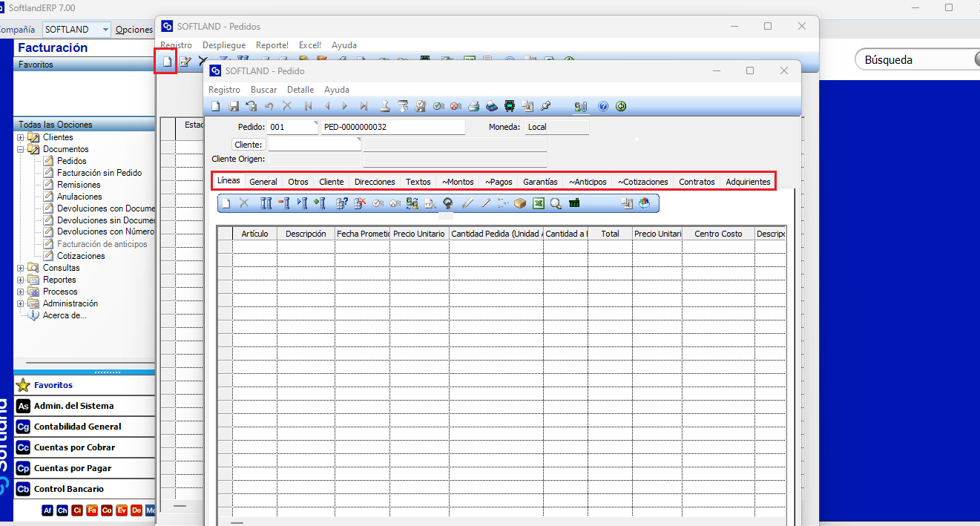
Task: Go to last record arrow icon
Action: coord(364,106)
